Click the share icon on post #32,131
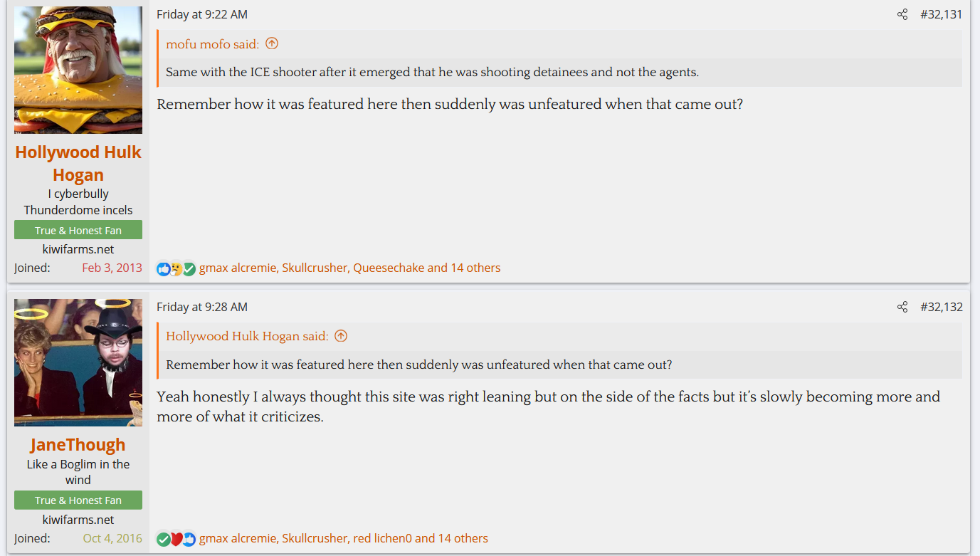Screen dimensions: 980x556 (902, 14)
